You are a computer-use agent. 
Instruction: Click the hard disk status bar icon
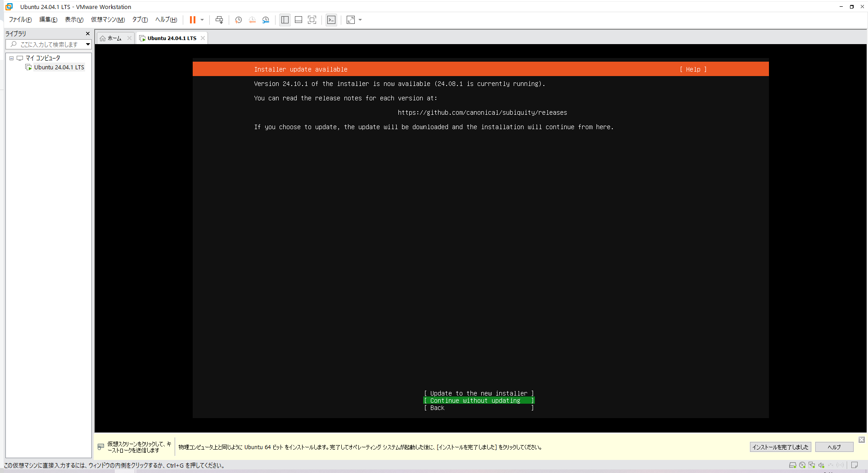(x=792, y=465)
